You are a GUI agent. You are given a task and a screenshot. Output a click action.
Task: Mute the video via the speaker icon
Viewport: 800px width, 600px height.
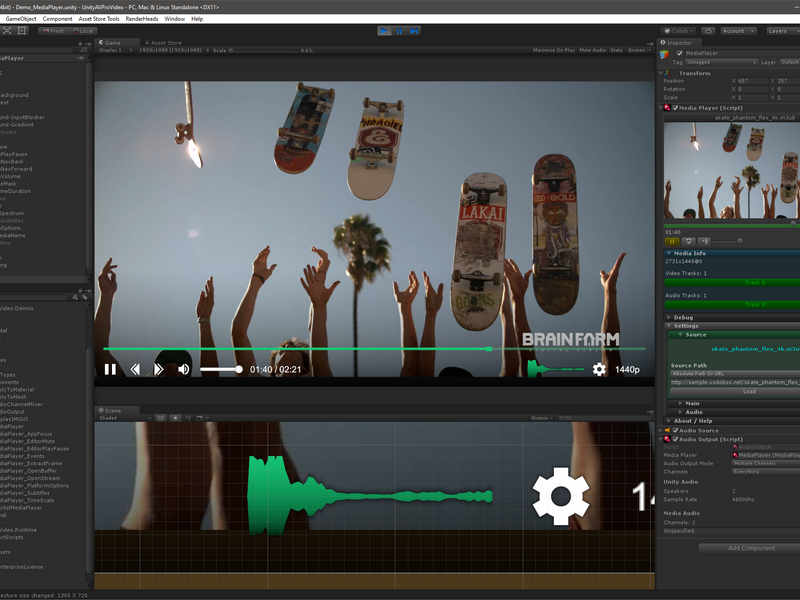point(184,369)
